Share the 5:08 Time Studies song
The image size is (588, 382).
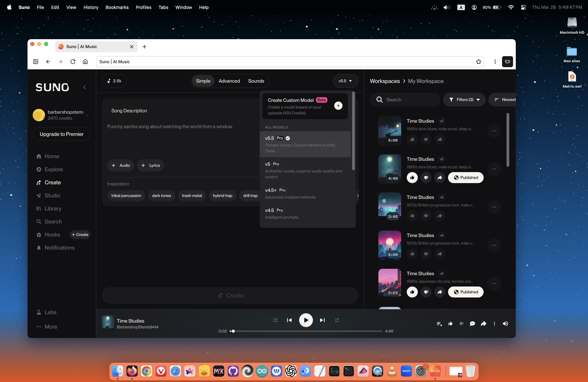[439, 139]
